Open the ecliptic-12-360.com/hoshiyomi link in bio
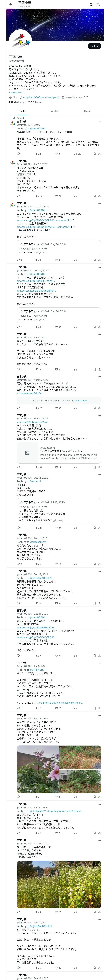Screen dimensions: 110x980 (41, 97)
